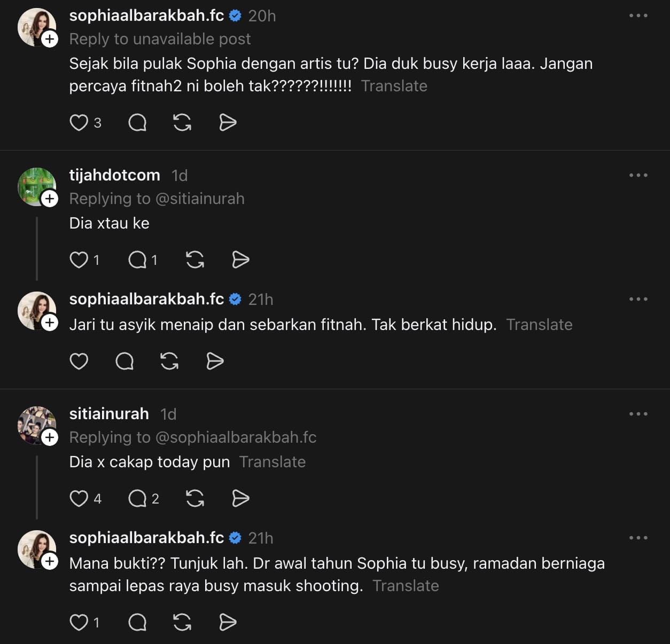
Task: Translate the "Dia x cakap today pun" post
Action: coord(272,462)
